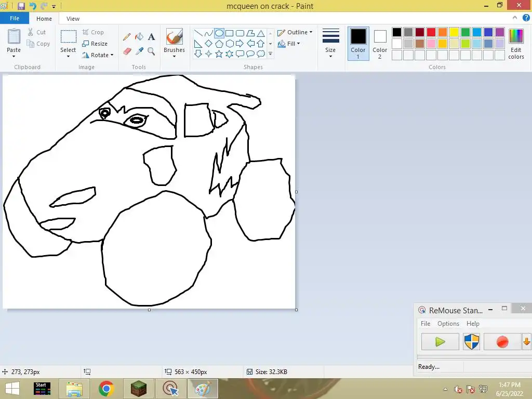Open Google Chrome from taskbar
The width and height of the screenshot is (532, 399).
coord(106,389)
